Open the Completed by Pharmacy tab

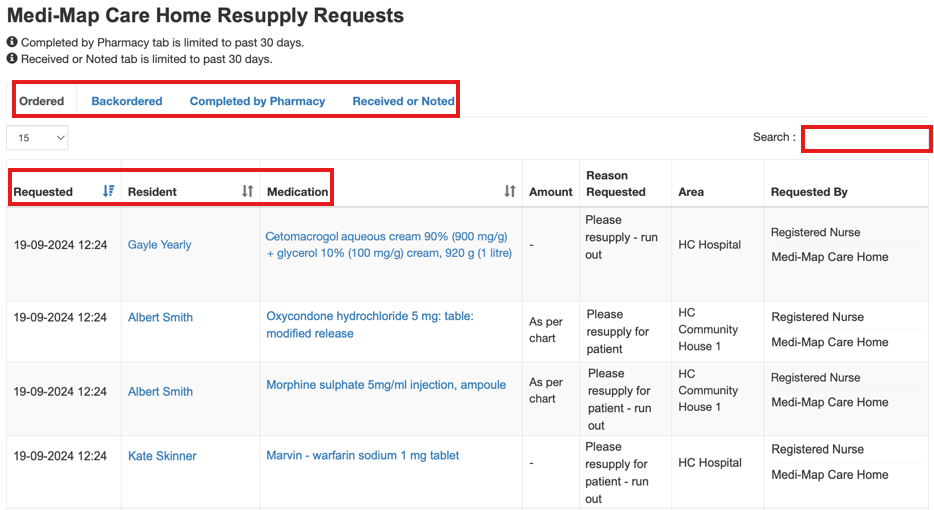pos(257,101)
